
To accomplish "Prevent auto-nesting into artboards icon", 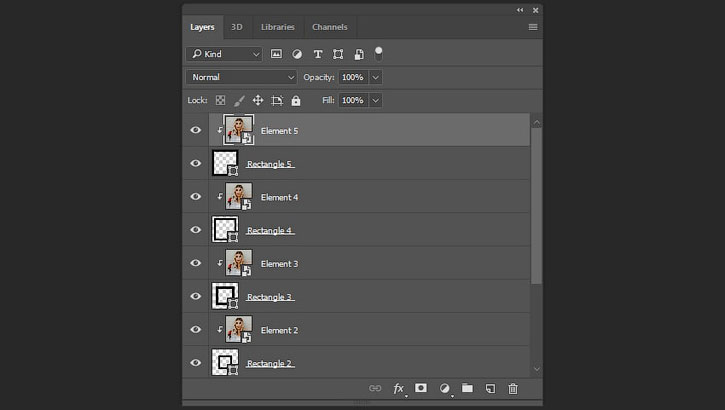I will click(276, 100).
